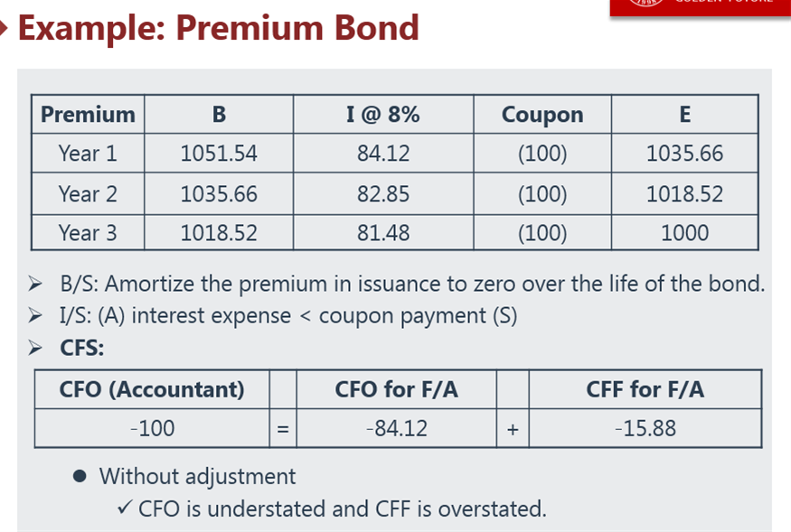Viewport: 791px width, 532px height.
Task: Click the CFO (Accountant) header cell
Action: 152,390
